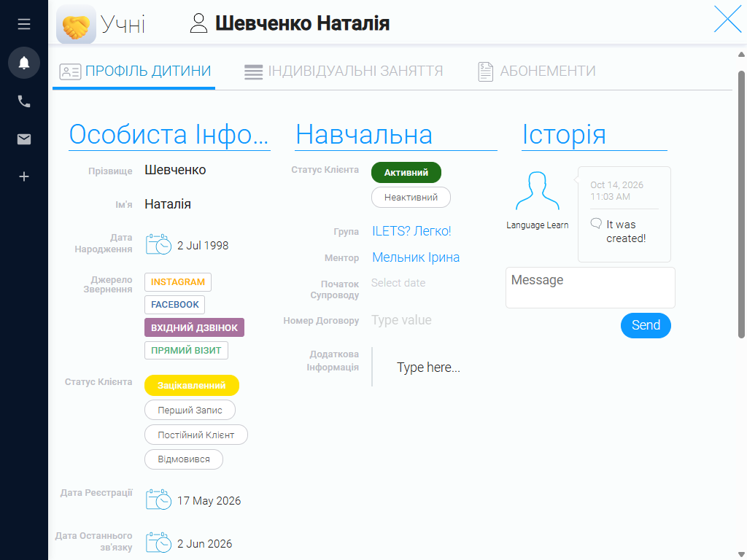The image size is (747, 560).
Task: Open the Абонементи tab
Action: (536, 71)
